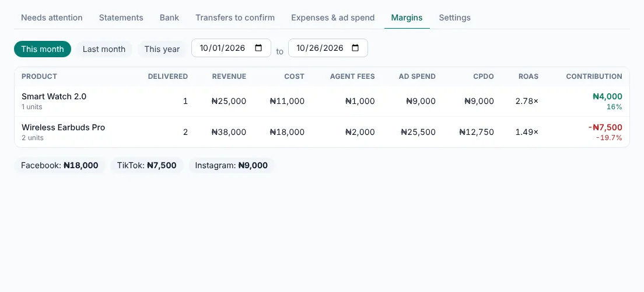Open calendar picker icon in end date field

coord(355,48)
